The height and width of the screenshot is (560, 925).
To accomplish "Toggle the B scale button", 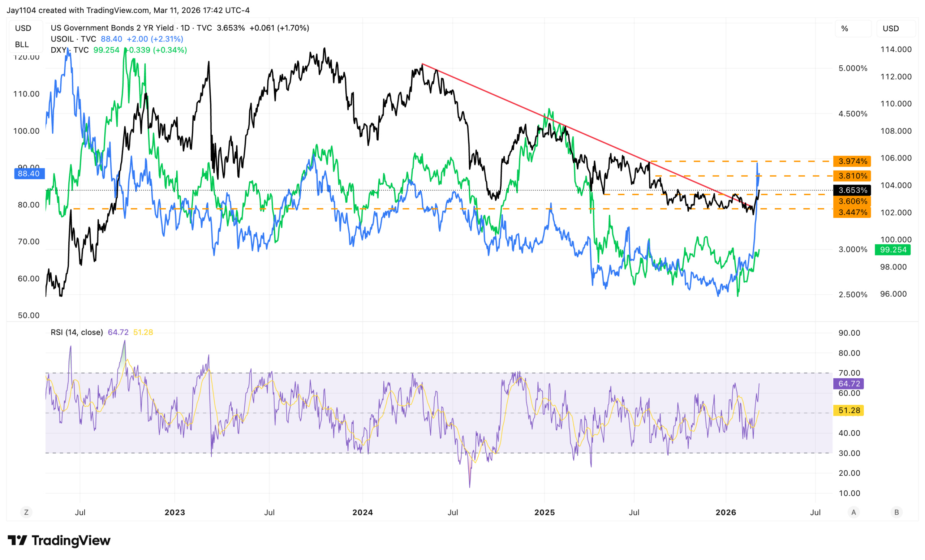I will tap(896, 512).
